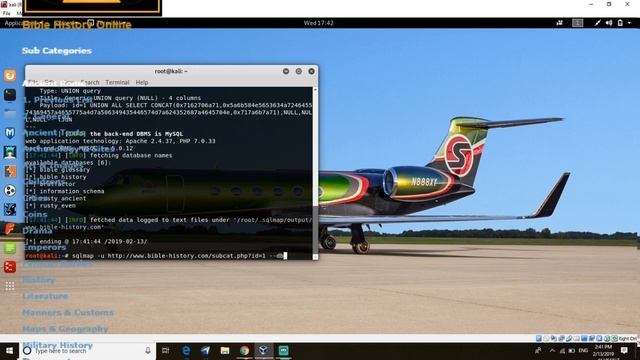Click VirtualBox optical drive status icon
This screenshot has height=360, width=640.
[x=546, y=338]
